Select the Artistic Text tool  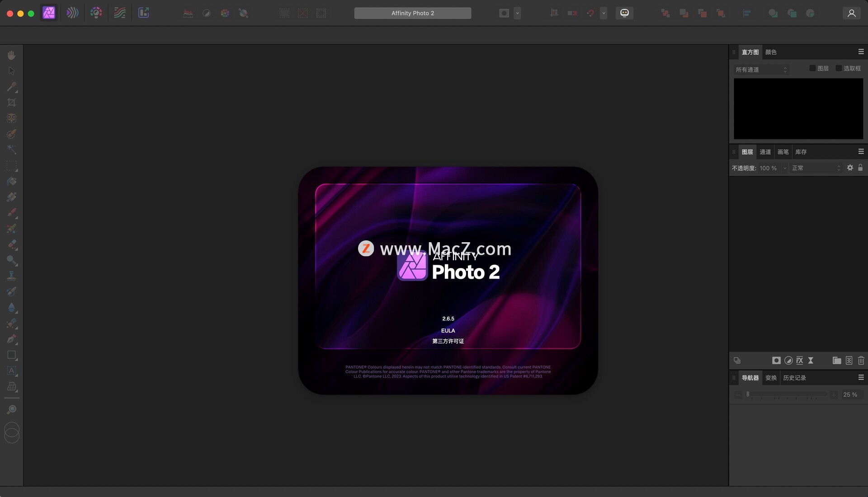[11, 371]
